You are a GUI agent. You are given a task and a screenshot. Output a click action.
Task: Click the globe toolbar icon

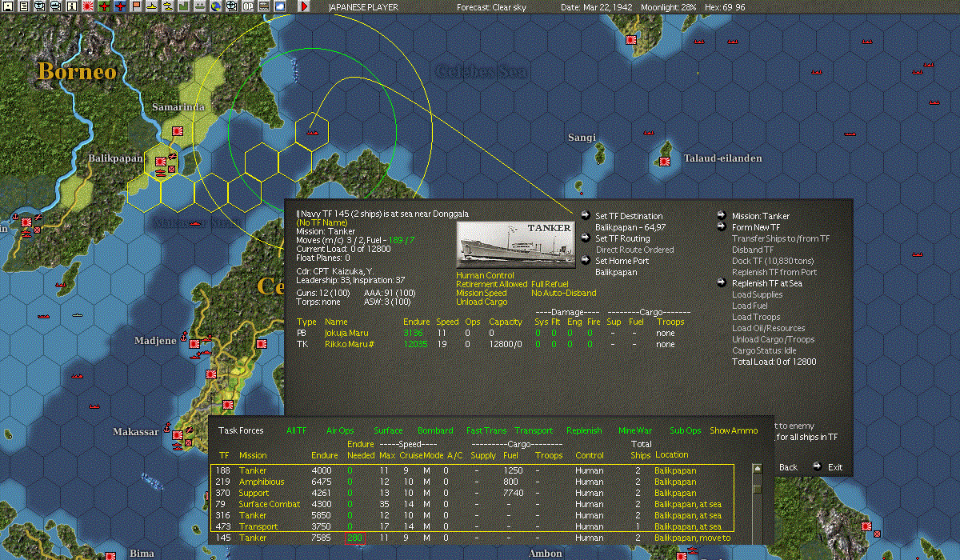click(216, 6)
